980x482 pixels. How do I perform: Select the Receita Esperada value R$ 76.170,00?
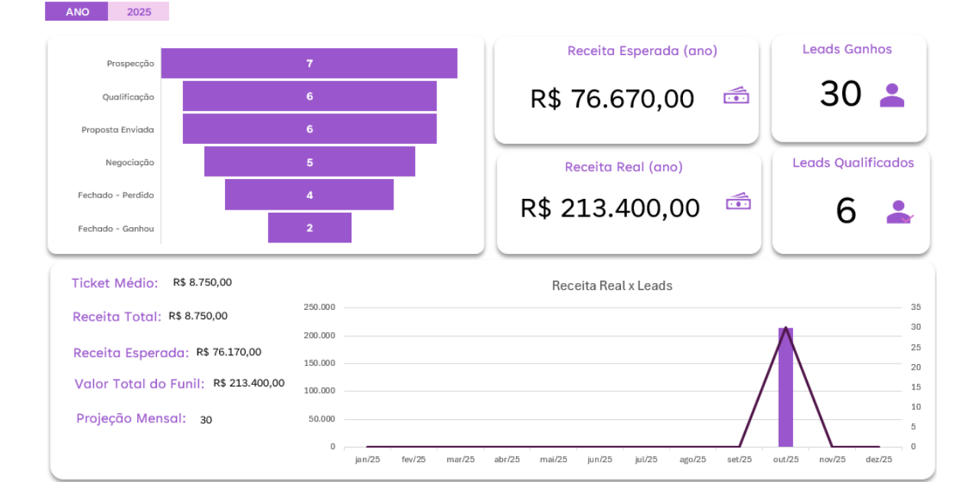[228, 352]
